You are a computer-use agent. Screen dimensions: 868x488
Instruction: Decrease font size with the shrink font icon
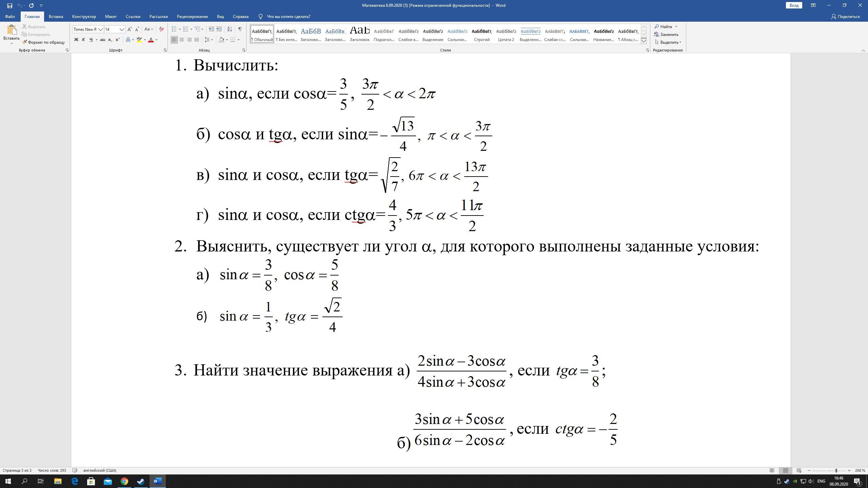137,29
